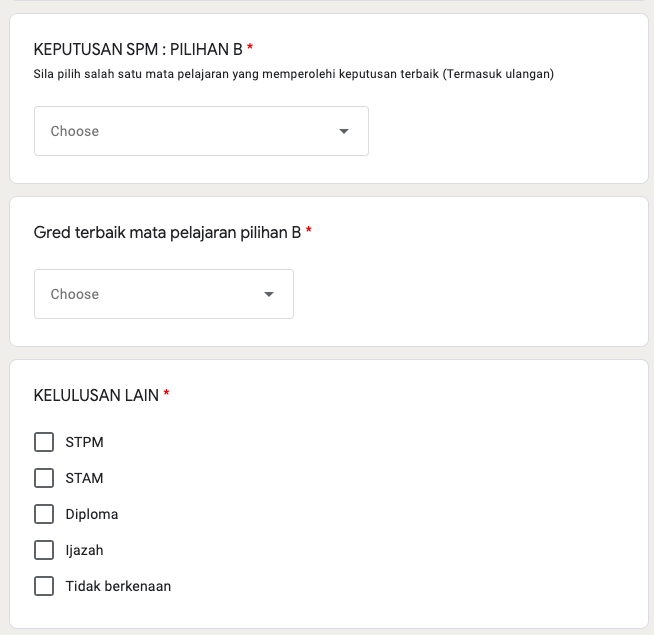
Task: Click the red asterisk beside Gred terbaik heading
Action: click(x=309, y=232)
